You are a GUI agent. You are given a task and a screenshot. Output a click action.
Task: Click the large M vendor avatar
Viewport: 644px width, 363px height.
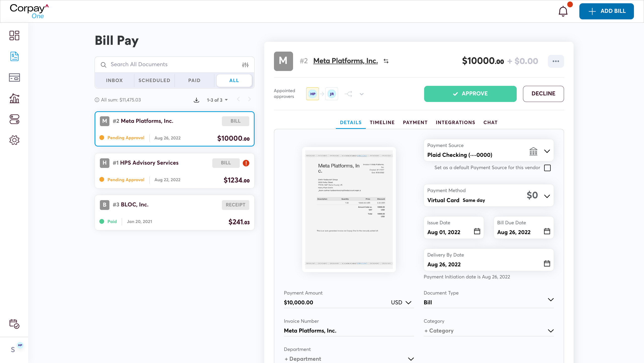coord(283,61)
